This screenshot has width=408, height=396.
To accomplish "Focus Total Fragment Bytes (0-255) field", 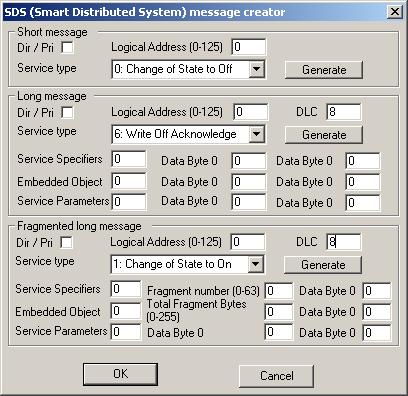I will [279, 312].
